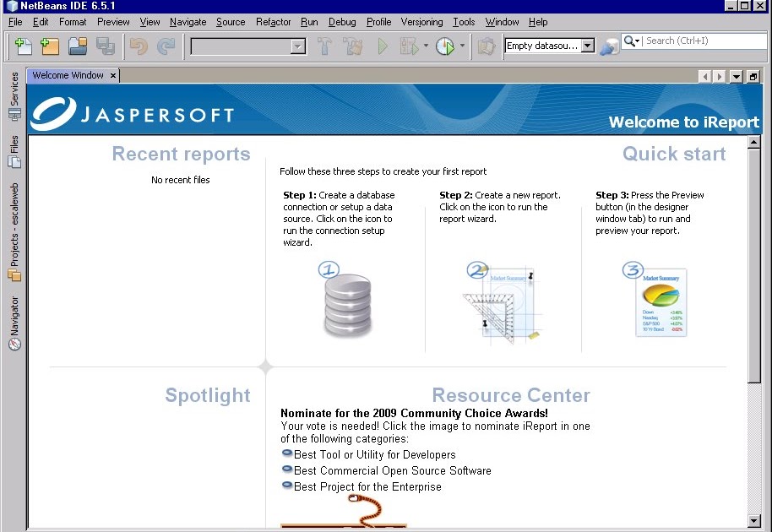Run the project with the green Run icon
772x532 pixels.
pos(382,46)
